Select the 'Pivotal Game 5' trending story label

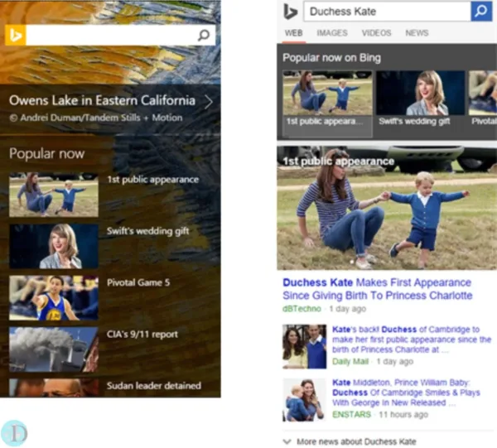coord(138,282)
